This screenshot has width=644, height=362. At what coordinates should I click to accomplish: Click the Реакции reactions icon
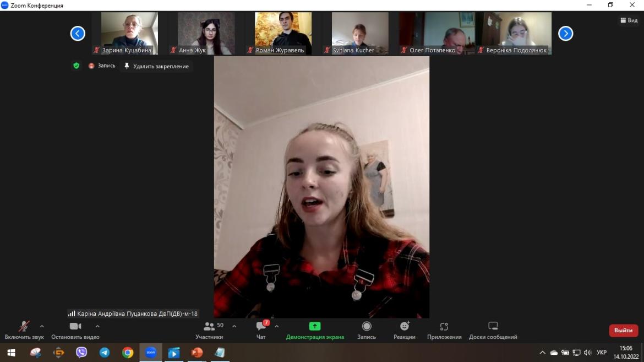(x=405, y=330)
